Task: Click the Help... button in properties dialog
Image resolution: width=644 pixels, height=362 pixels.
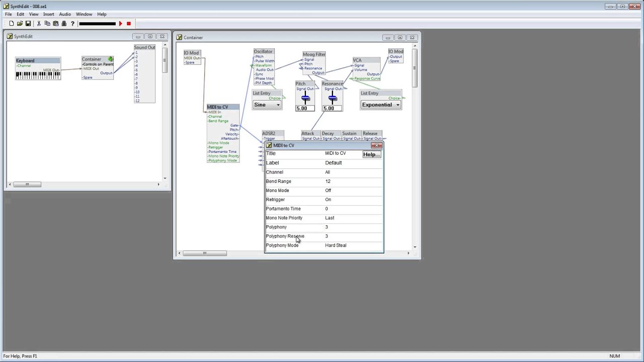Action: [x=371, y=154]
